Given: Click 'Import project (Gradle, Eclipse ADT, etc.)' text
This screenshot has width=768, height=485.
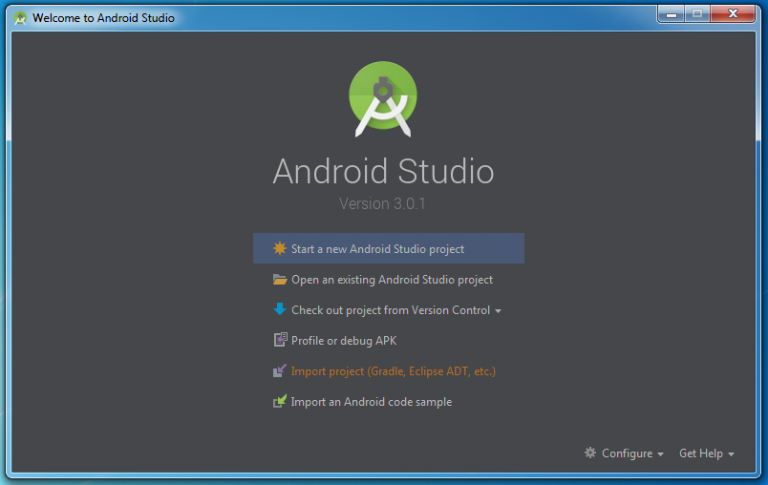Looking at the screenshot, I should [x=393, y=371].
